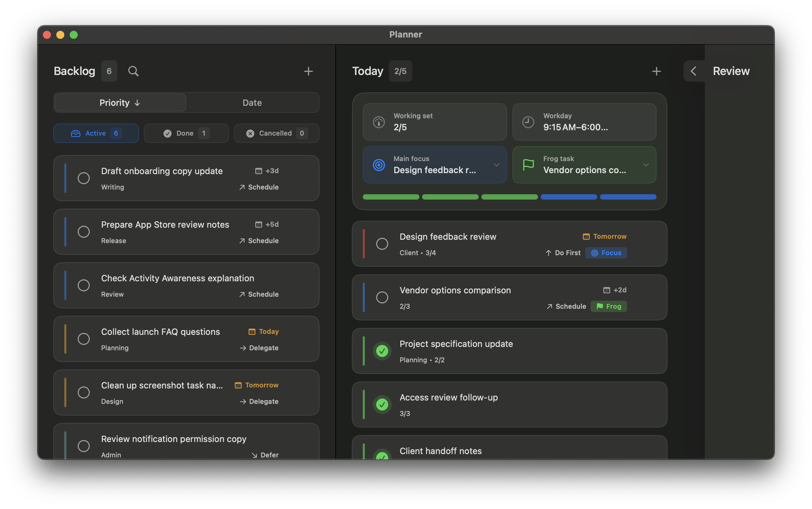812x509 pixels.
Task: Click the Today 2/5 count badge
Action: pos(400,71)
